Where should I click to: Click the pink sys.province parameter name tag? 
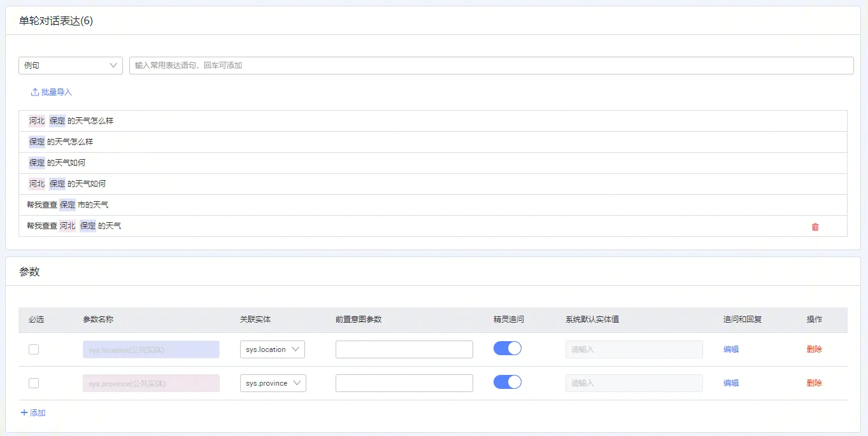pos(151,383)
